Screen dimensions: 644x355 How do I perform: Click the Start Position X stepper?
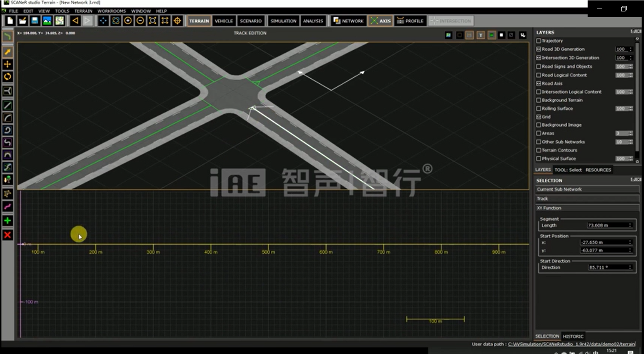point(630,242)
